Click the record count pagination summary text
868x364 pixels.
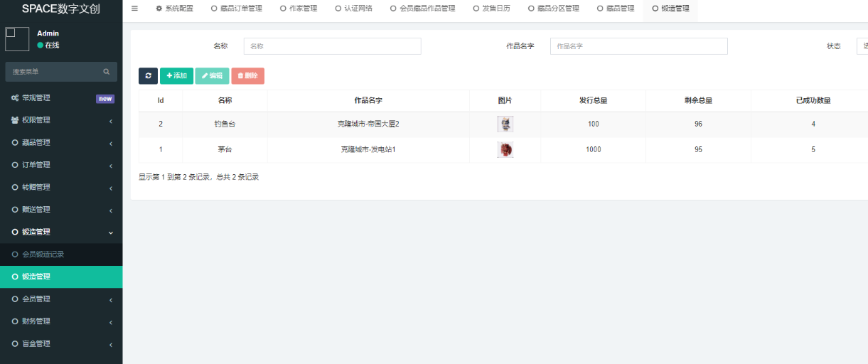[x=198, y=177]
